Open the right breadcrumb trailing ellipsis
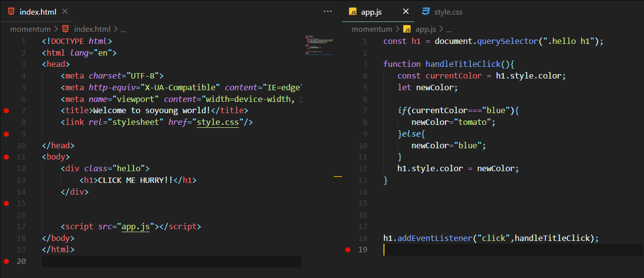644x278 pixels. pyautogui.click(x=449, y=29)
